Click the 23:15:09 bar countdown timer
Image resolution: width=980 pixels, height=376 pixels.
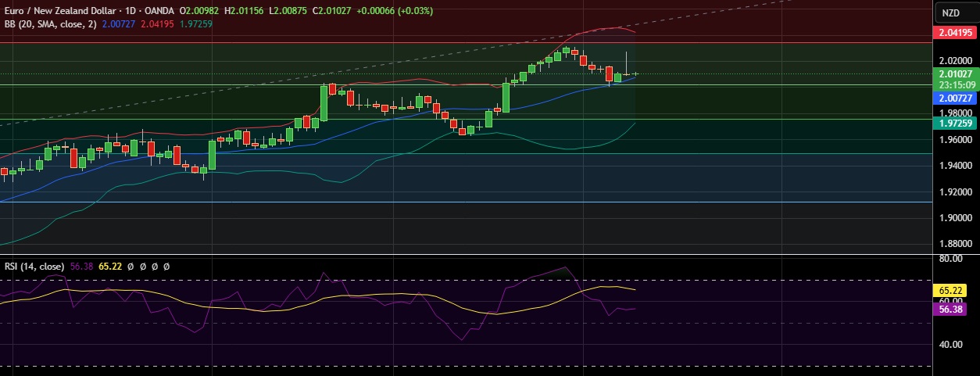coord(955,84)
